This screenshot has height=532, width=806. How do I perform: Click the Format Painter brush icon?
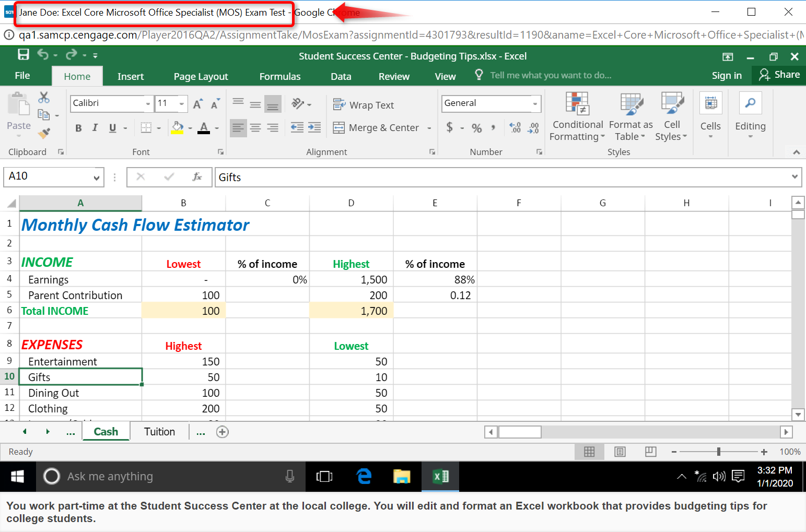[44, 134]
